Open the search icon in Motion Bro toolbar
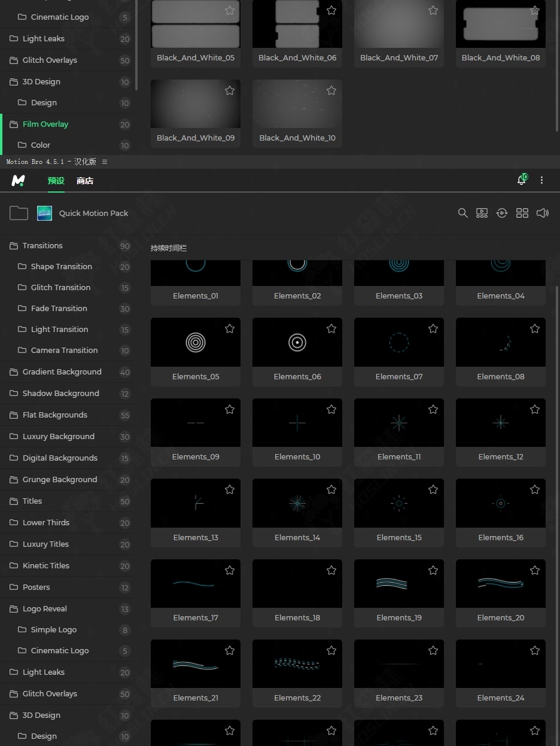This screenshot has width=560, height=746. point(462,213)
